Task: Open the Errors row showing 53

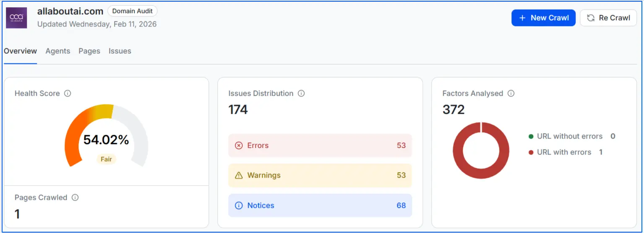Action: click(320, 145)
